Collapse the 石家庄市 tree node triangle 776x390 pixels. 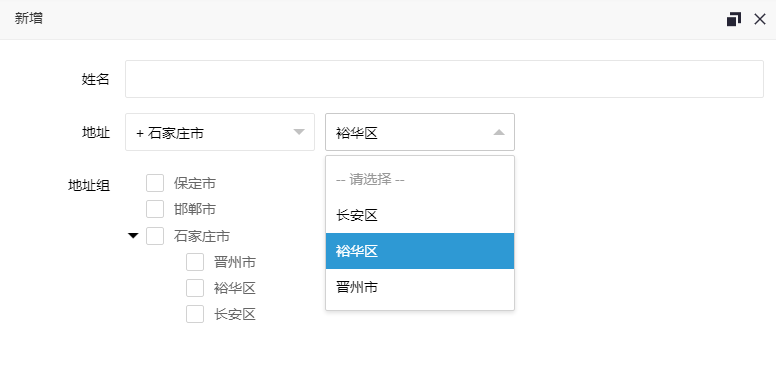click(133, 236)
